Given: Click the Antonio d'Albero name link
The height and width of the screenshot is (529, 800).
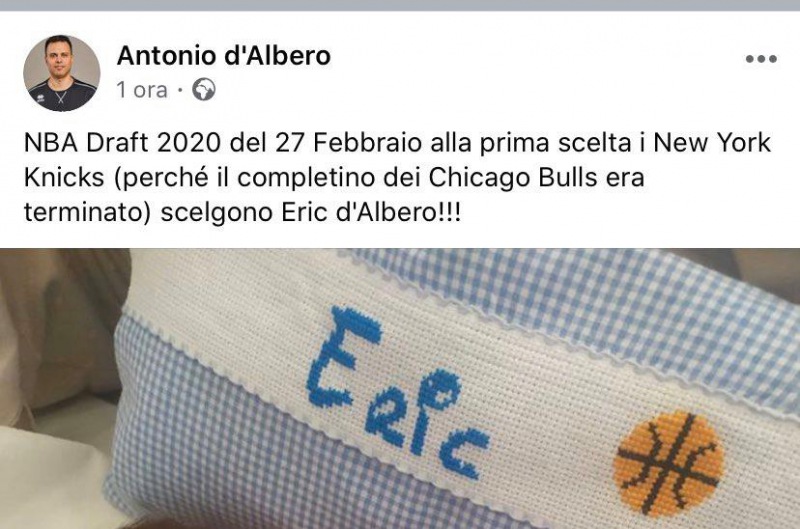Looking at the screenshot, I should tap(223, 56).
